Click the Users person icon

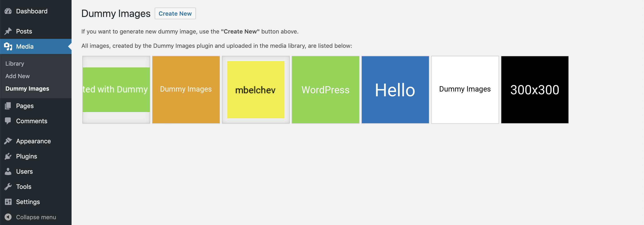8,172
